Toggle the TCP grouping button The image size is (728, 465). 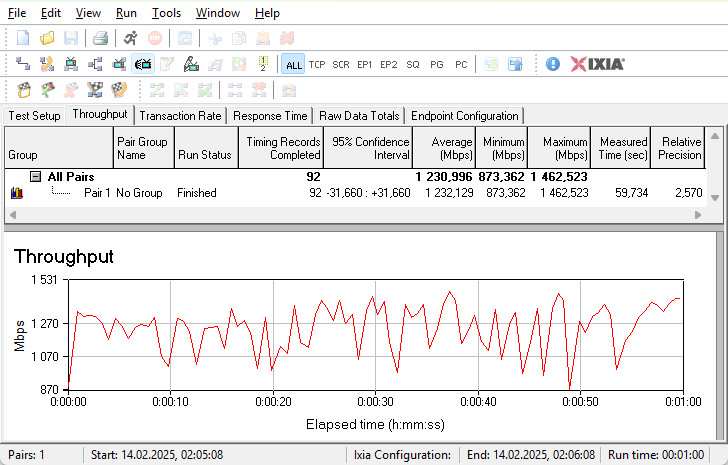pyautogui.click(x=317, y=65)
